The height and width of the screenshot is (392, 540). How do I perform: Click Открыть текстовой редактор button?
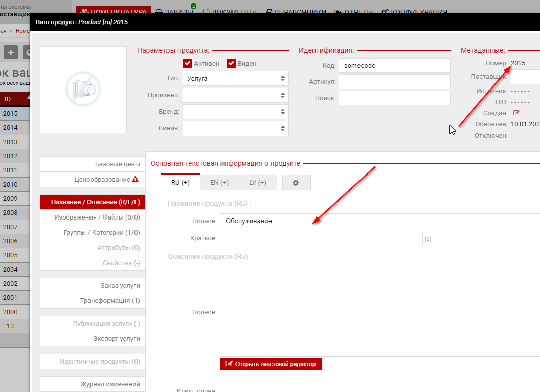[271, 364]
